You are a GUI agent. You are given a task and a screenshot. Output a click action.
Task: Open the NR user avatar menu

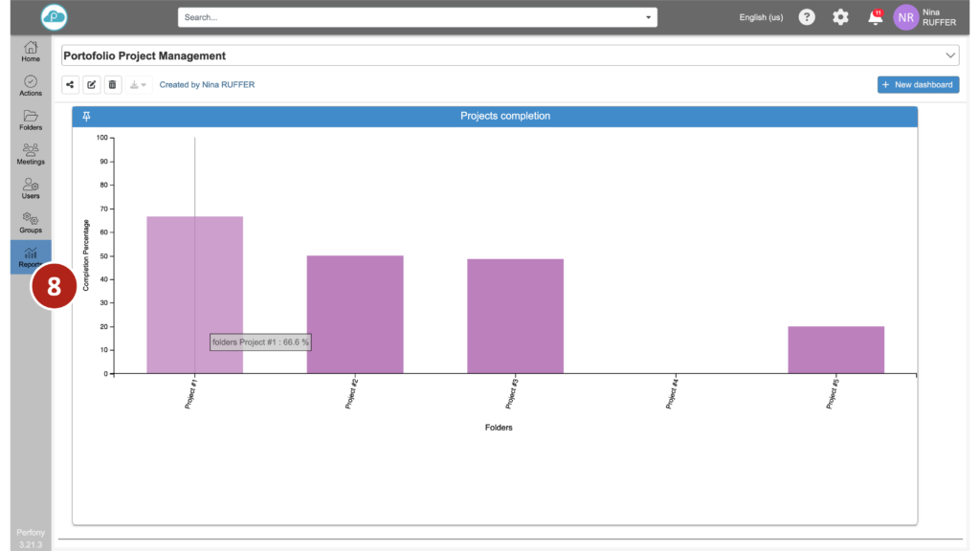point(905,17)
